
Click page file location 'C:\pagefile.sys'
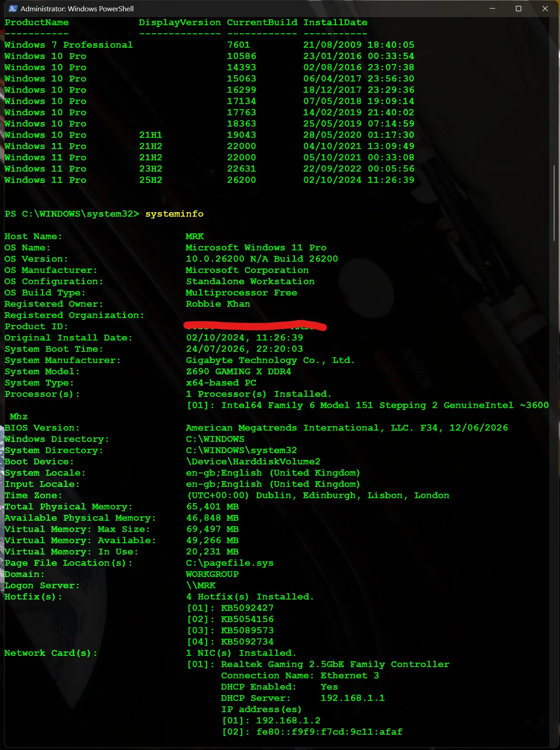[230, 563]
